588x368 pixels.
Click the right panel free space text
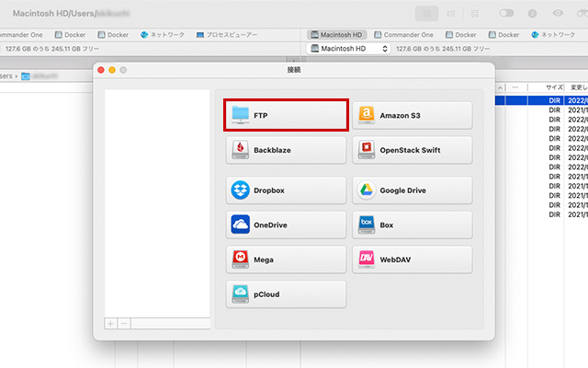tap(443, 49)
